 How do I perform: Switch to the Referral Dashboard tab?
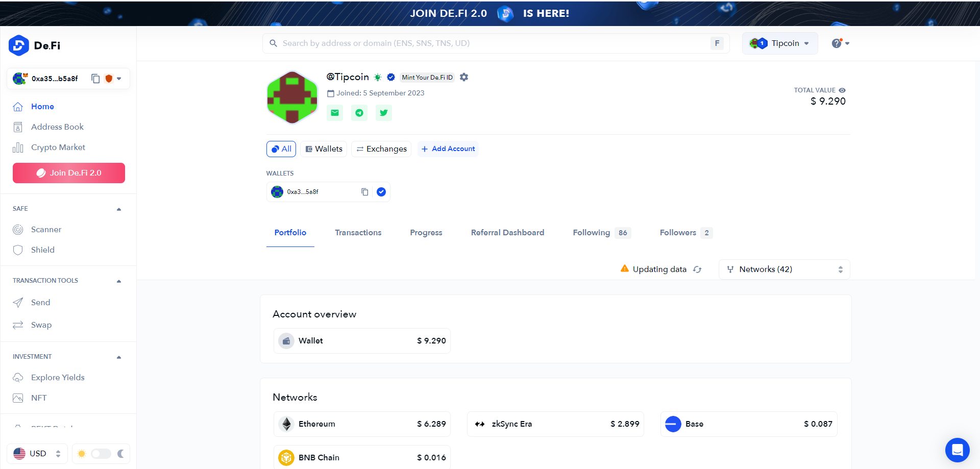coord(508,233)
